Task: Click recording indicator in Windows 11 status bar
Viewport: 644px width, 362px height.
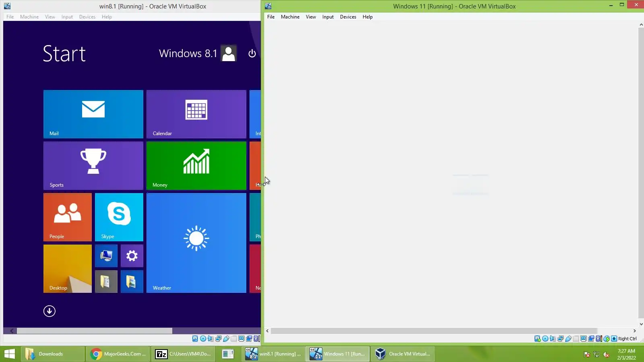Action: pos(591,339)
